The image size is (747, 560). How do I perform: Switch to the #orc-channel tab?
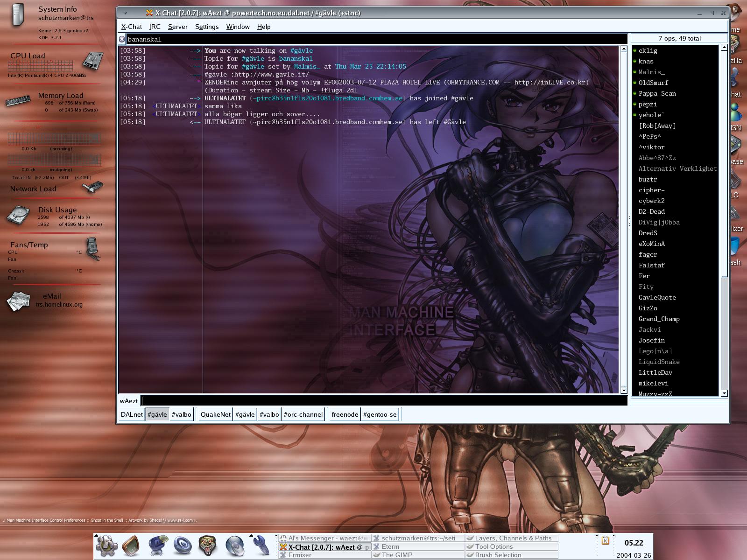(303, 414)
